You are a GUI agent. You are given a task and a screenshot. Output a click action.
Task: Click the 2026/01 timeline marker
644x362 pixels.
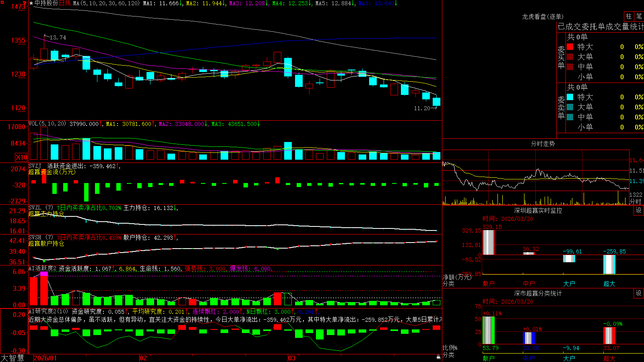pos(45,358)
